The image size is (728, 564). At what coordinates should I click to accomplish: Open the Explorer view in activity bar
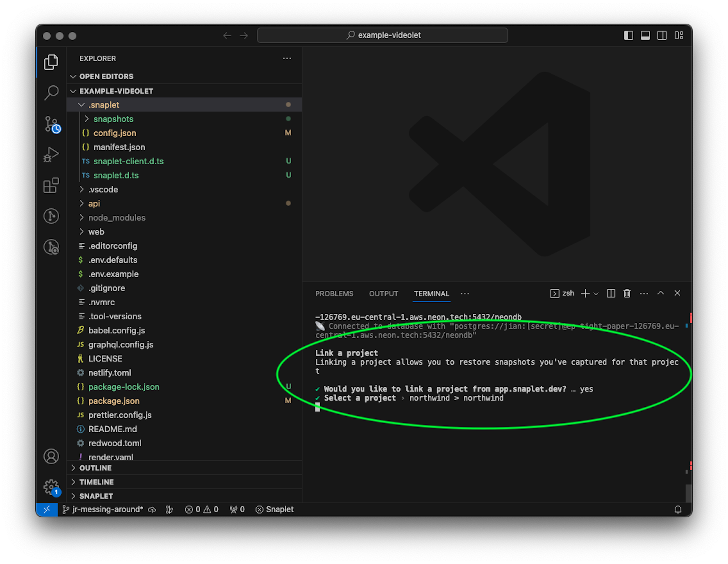(x=51, y=62)
